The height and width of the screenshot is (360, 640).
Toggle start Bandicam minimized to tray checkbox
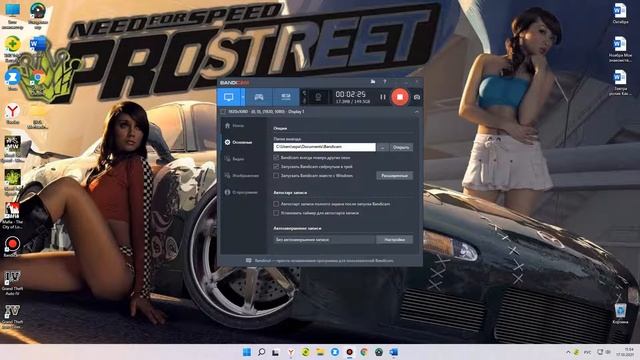(276, 167)
